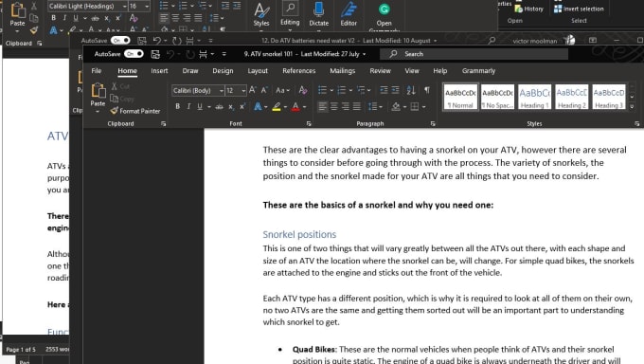
Task: Toggle Subscript in the ATV snorkel window
Action: 231,107
